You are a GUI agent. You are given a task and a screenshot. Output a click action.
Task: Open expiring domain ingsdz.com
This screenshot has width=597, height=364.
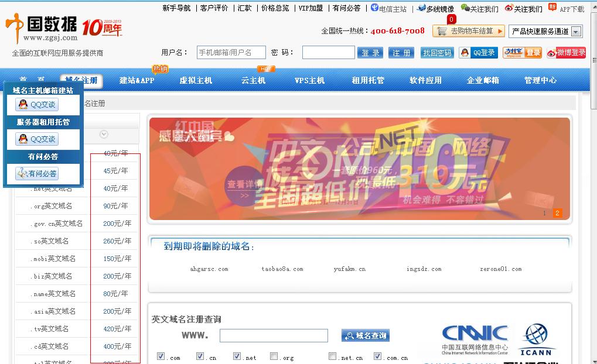pos(424,269)
